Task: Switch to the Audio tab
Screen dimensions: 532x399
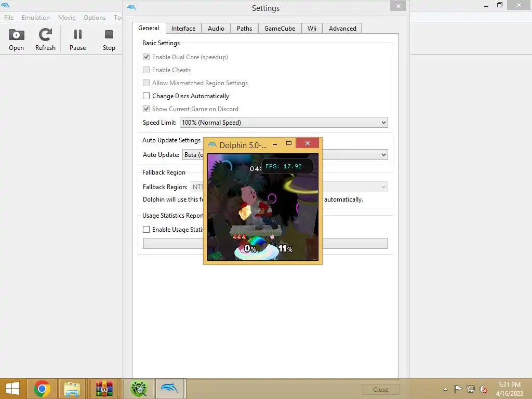Action: [x=216, y=29]
